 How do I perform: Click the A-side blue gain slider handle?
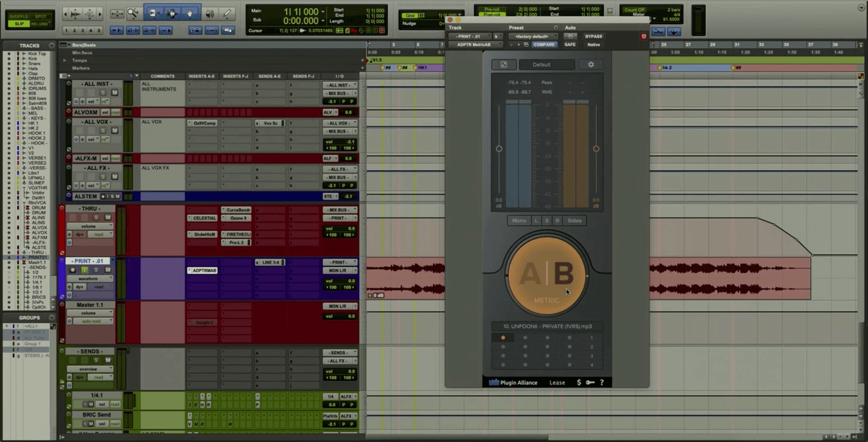[499, 149]
